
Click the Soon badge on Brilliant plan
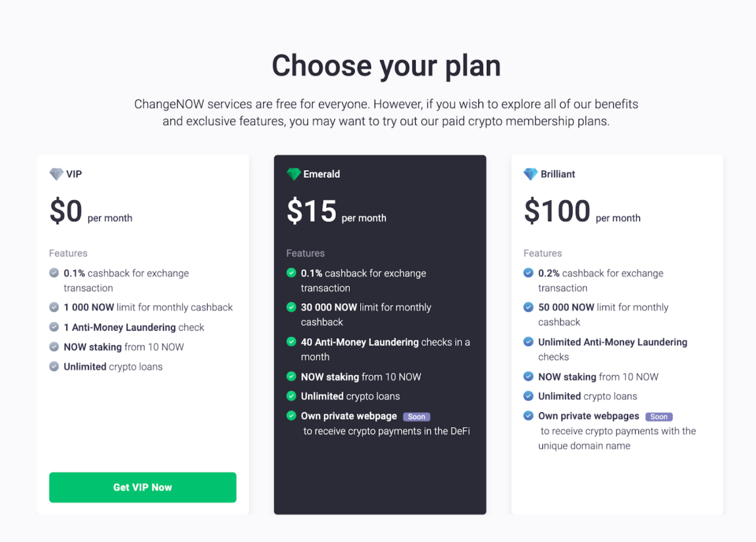[659, 416]
